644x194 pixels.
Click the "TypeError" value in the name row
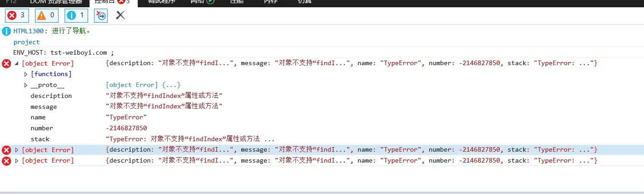coord(126,117)
